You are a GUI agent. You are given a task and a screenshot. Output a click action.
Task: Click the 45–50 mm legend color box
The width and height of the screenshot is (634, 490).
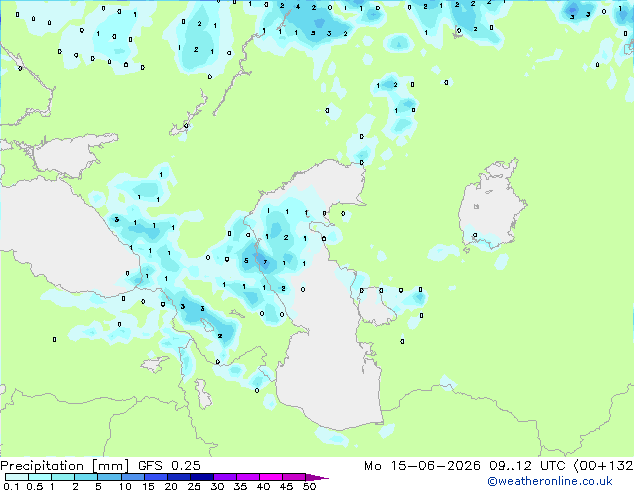click(294, 477)
